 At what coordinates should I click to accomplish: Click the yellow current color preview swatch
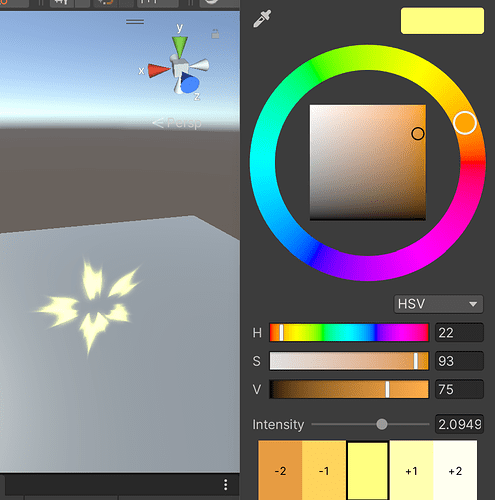click(x=442, y=21)
